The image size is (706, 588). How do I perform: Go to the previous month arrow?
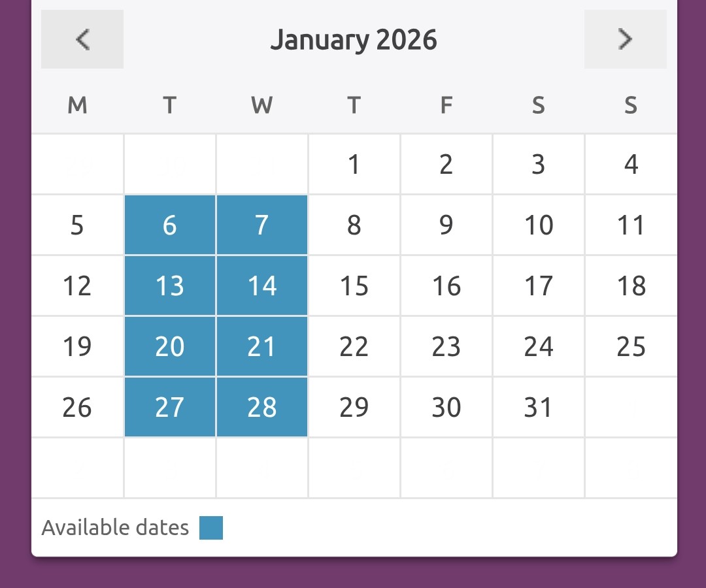coord(82,39)
